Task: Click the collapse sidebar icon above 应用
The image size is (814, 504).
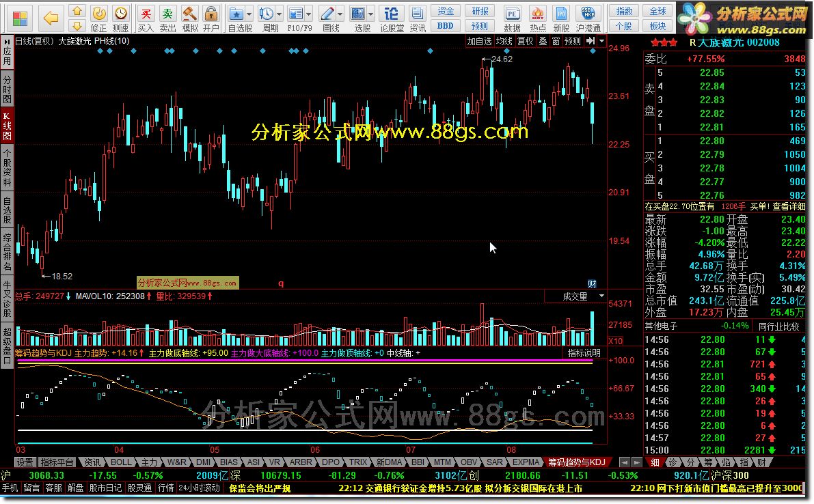Action: point(8,42)
